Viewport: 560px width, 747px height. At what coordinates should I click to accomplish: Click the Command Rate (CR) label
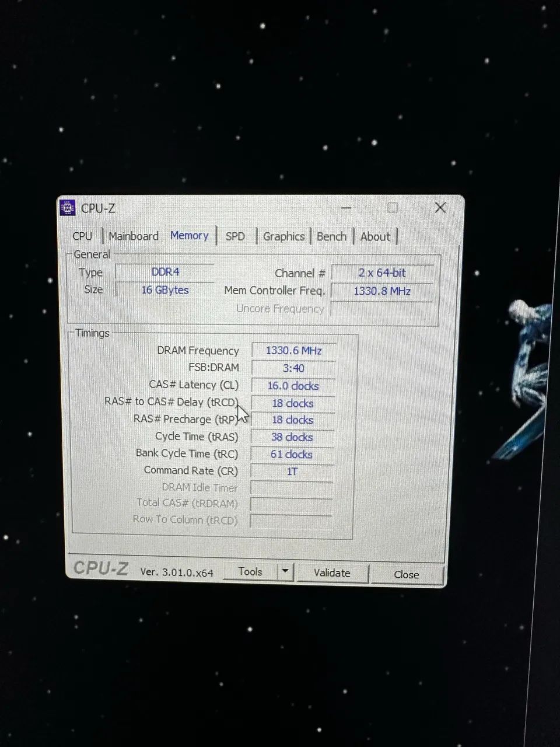(191, 470)
